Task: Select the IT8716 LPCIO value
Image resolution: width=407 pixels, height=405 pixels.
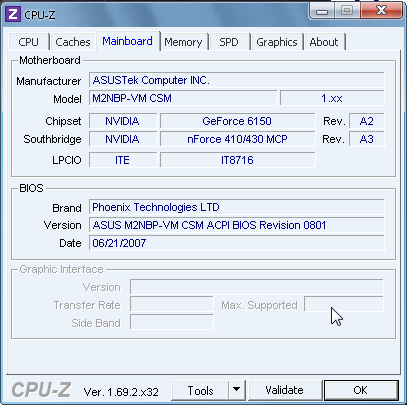Action: pyautogui.click(x=237, y=160)
